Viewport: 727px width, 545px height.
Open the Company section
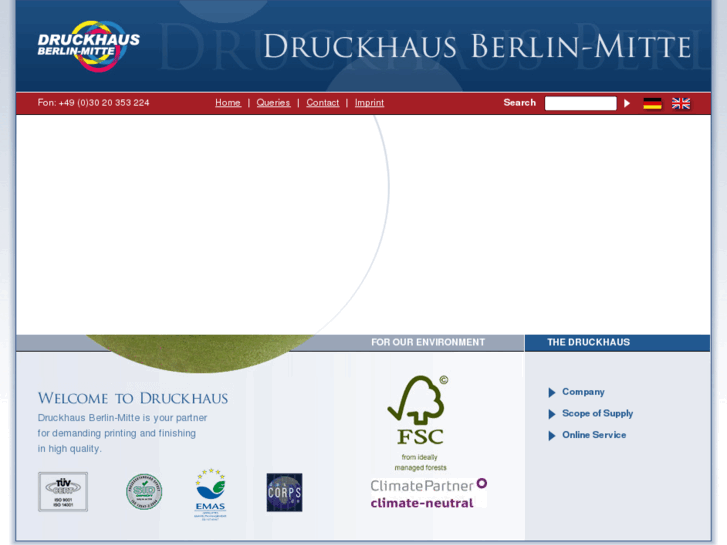coord(583,392)
